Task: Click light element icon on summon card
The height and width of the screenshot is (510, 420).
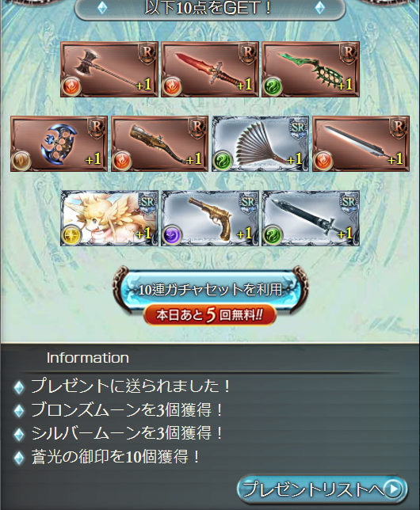Action: (71, 235)
